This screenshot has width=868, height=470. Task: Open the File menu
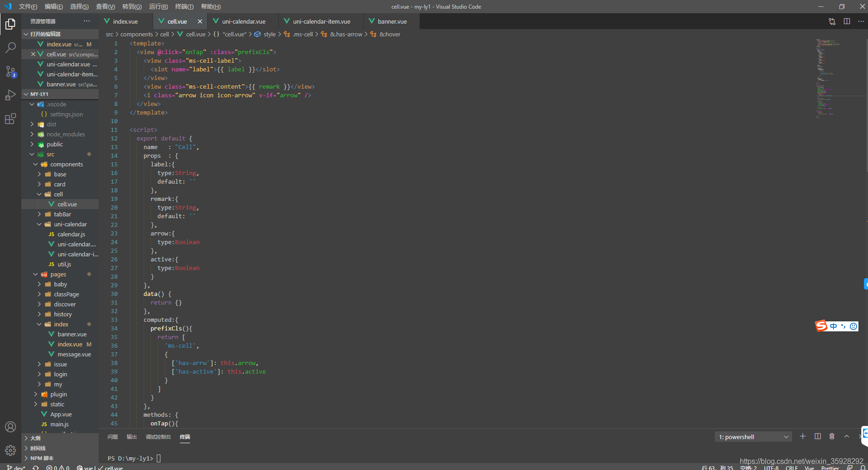pos(28,6)
